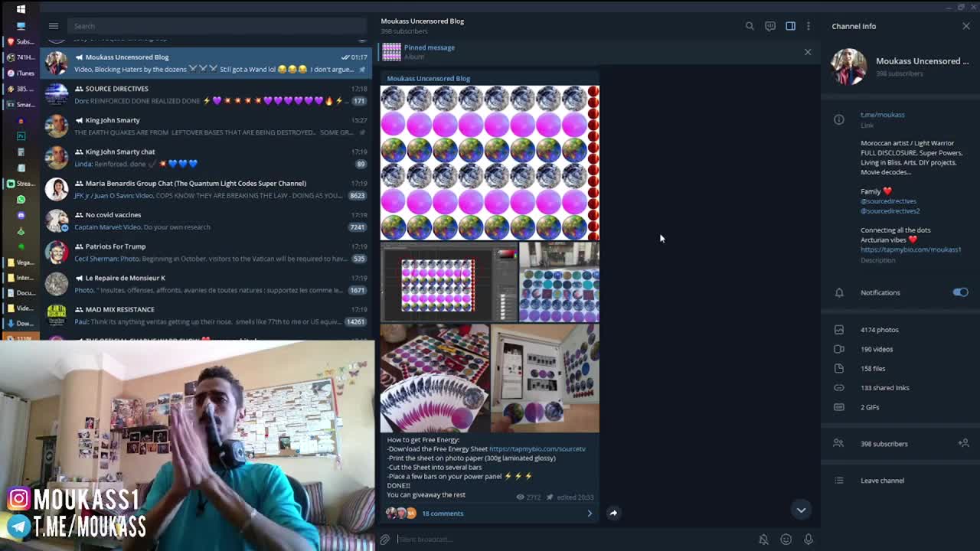This screenshot has width=980, height=551.
Task: Click the Discord taskbar icon
Action: pyautogui.click(x=21, y=215)
